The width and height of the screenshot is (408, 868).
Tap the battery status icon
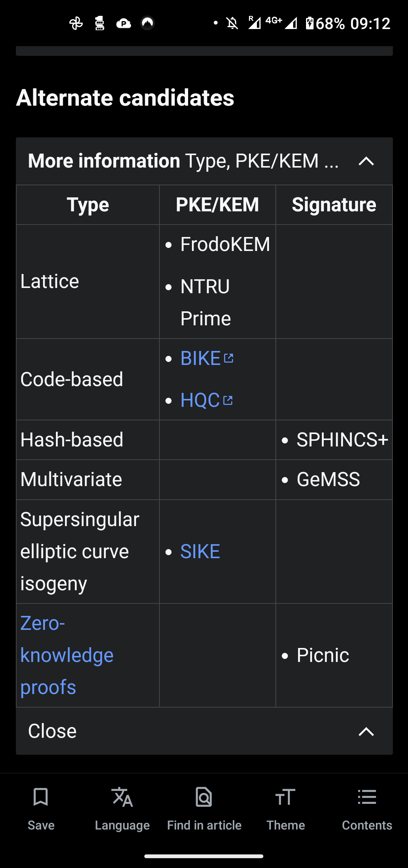click(x=309, y=23)
